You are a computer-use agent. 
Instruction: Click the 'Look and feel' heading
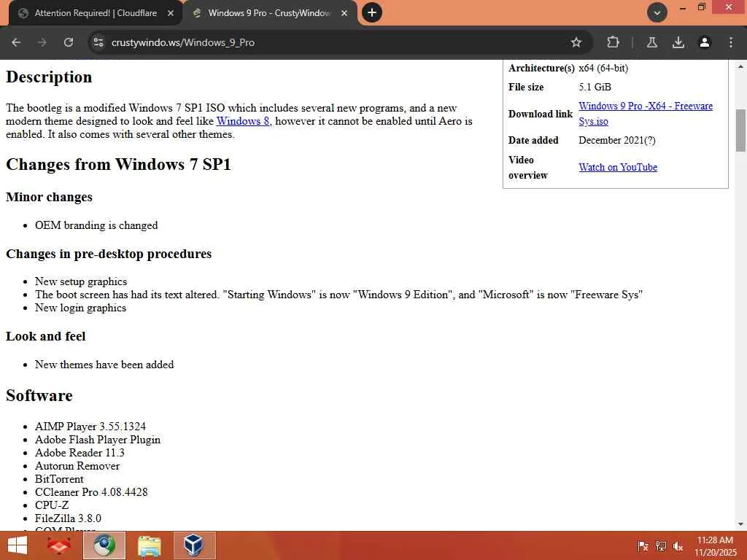tap(46, 336)
